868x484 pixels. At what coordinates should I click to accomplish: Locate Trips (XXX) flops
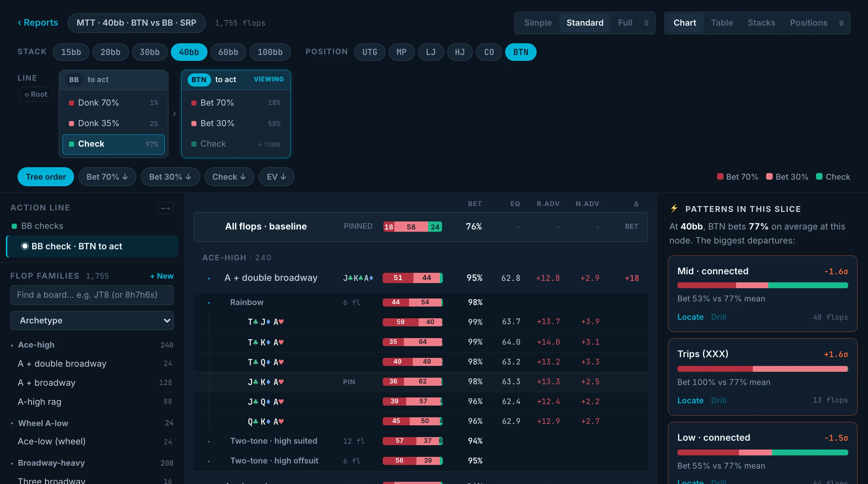click(690, 401)
